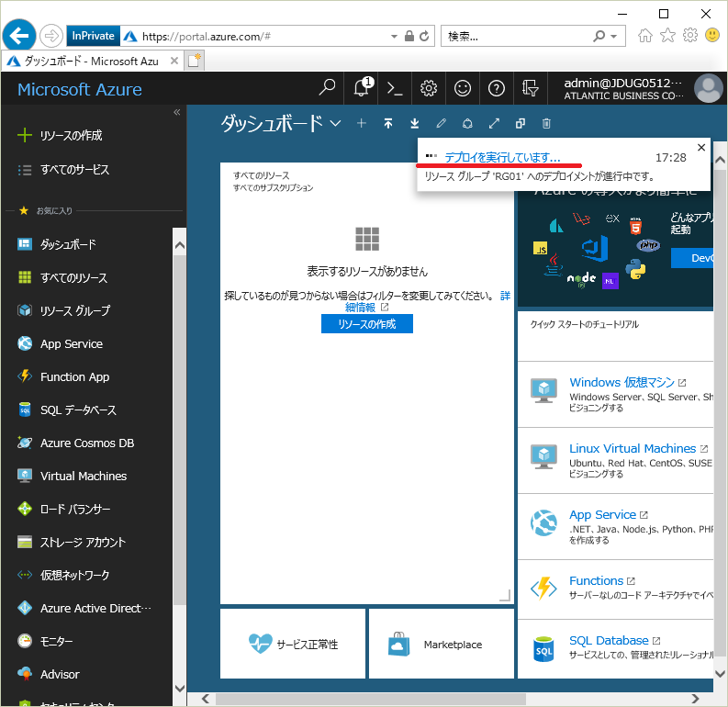Image resolution: width=728 pixels, height=707 pixels.
Task: Open the Azure portal search magnifier
Action: point(328,87)
